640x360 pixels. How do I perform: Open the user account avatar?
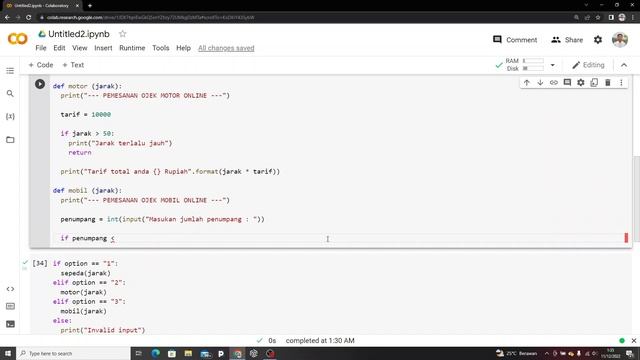[620, 40]
